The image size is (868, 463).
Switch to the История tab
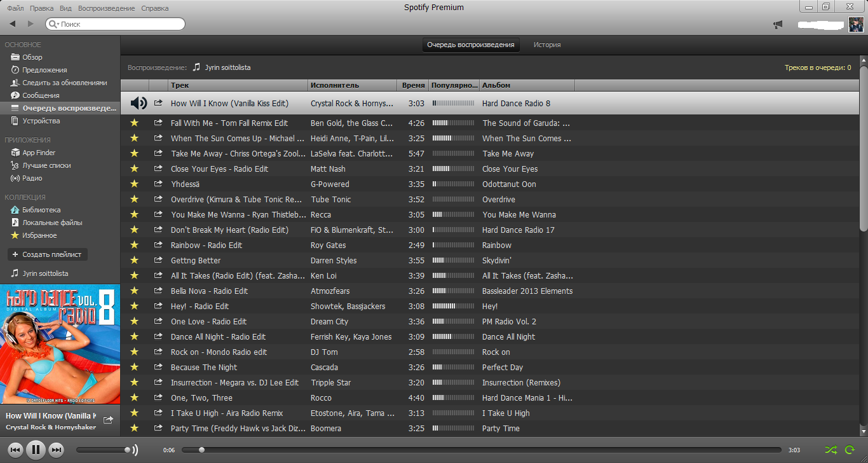point(547,45)
